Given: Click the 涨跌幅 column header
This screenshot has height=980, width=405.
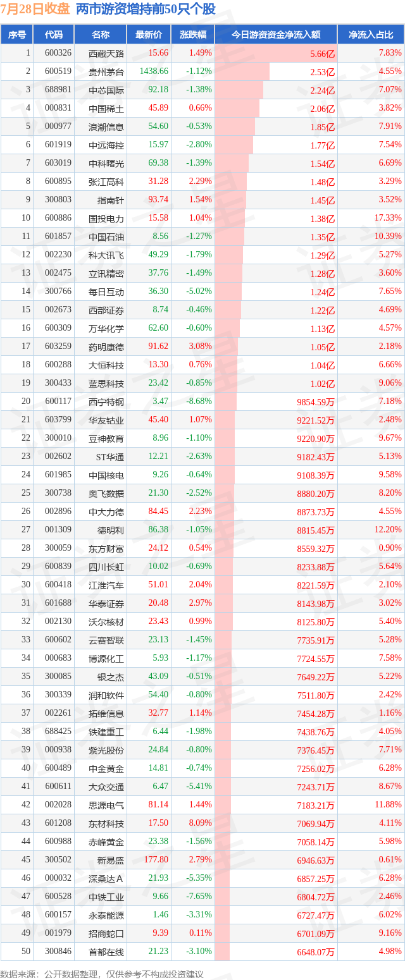Looking at the screenshot, I should pos(193,35).
